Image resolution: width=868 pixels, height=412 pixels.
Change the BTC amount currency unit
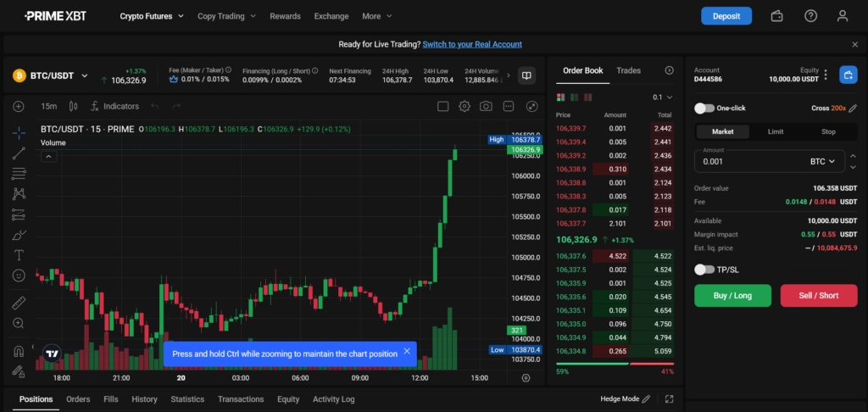pyautogui.click(x=822, y=162)
